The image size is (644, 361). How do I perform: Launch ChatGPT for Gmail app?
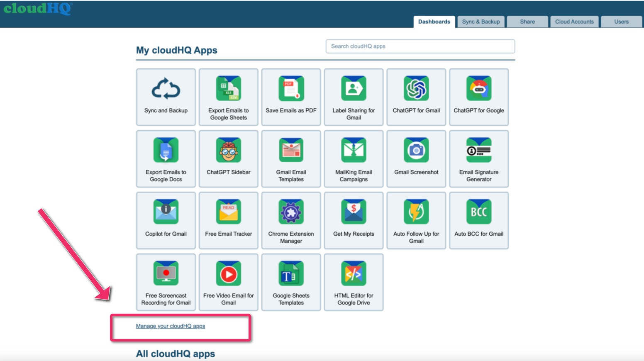click(416, 97)
